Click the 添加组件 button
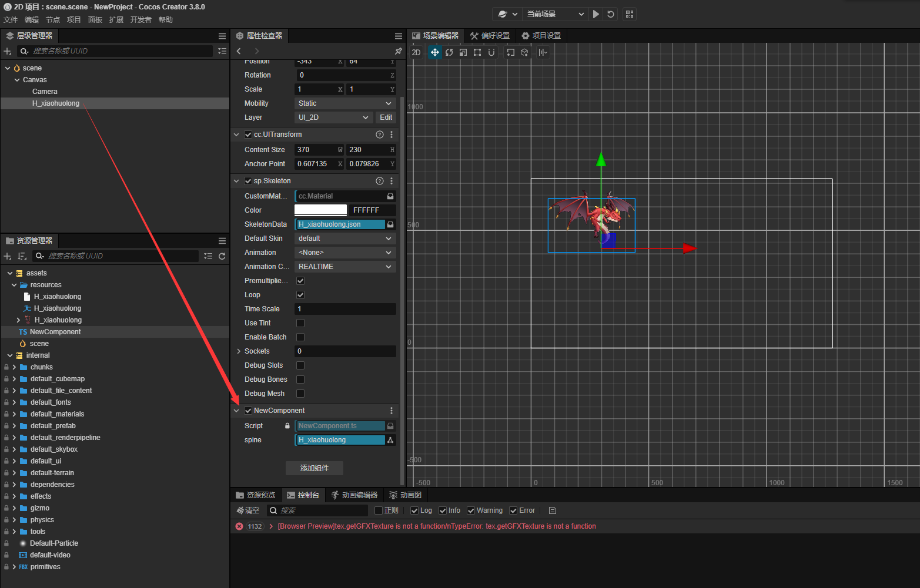 point(315,468)
